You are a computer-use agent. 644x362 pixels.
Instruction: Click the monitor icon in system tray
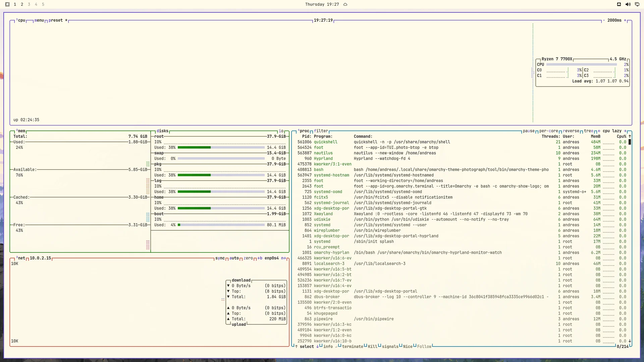(637, 4)
